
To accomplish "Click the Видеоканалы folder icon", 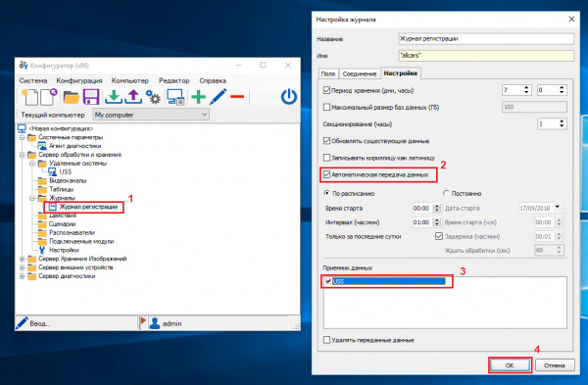I will click(42, 180).
